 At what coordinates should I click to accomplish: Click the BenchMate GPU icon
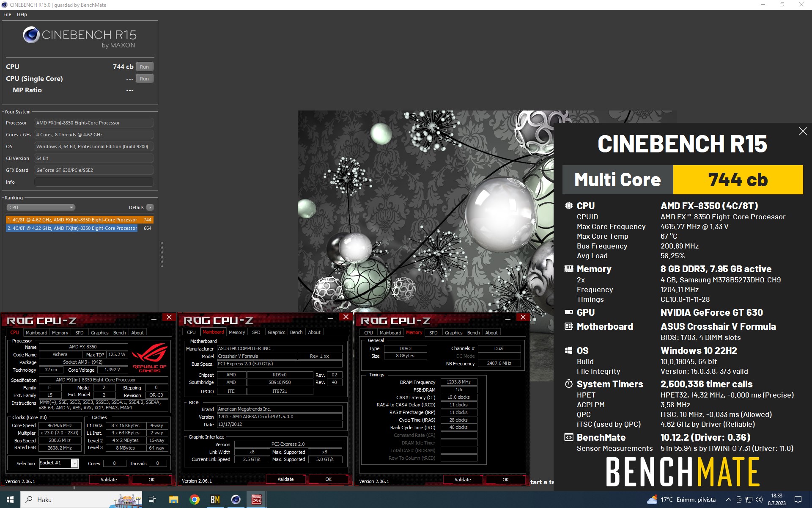click(569, 312)
